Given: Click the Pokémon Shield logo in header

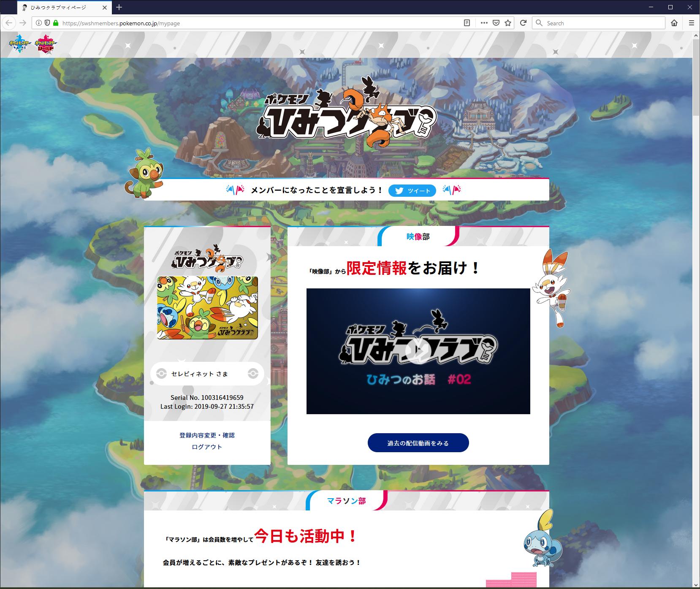Looking at the screenshot, I should tap(46, 44).
